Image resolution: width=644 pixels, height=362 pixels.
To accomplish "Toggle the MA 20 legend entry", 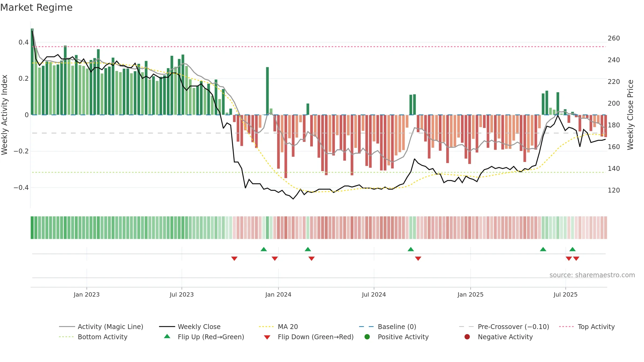I will pyautogui.click(x=278, y=327).
